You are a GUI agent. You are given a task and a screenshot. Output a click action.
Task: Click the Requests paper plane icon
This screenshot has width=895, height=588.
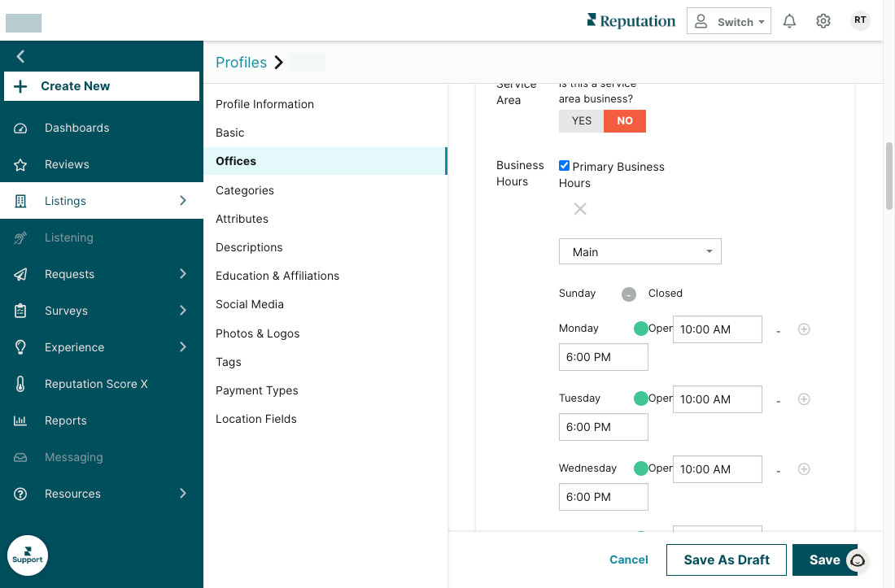pos(20,274)
